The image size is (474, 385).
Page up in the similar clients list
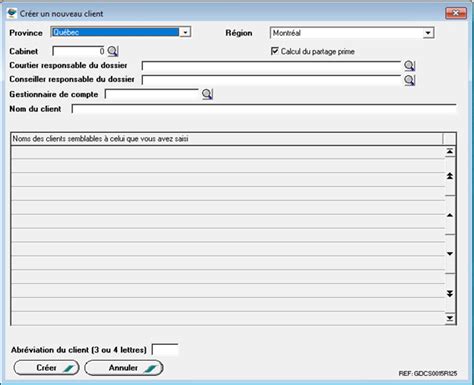coord(450,176)
